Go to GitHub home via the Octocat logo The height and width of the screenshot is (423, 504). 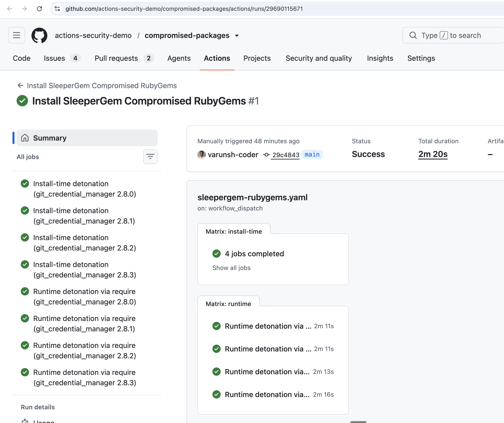pyautogui.click(x=39, y=35)
